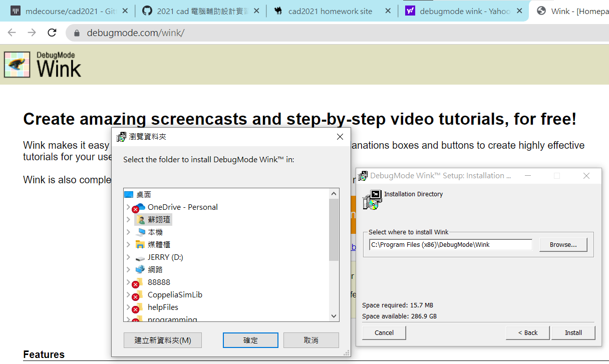The height and width of the screenshot is (364, 609).
Task: Click the installer icon in the Wink Setup title bar
Action: tap(363, 176)
